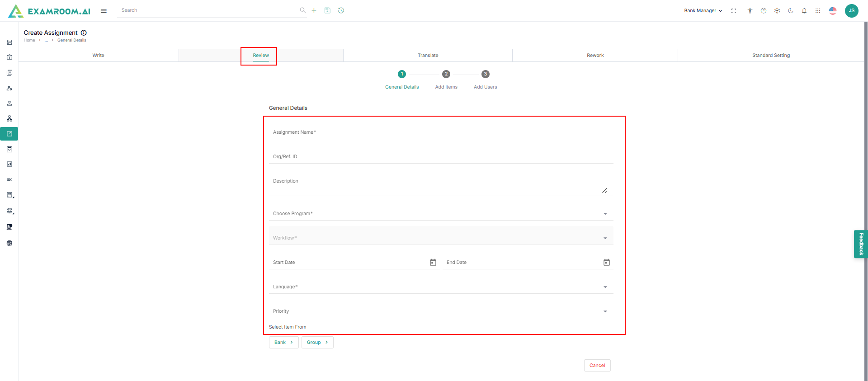Open the receipt-style sidebar icon below globe
This screenshot has height=381, width=868.
point(9,227)
